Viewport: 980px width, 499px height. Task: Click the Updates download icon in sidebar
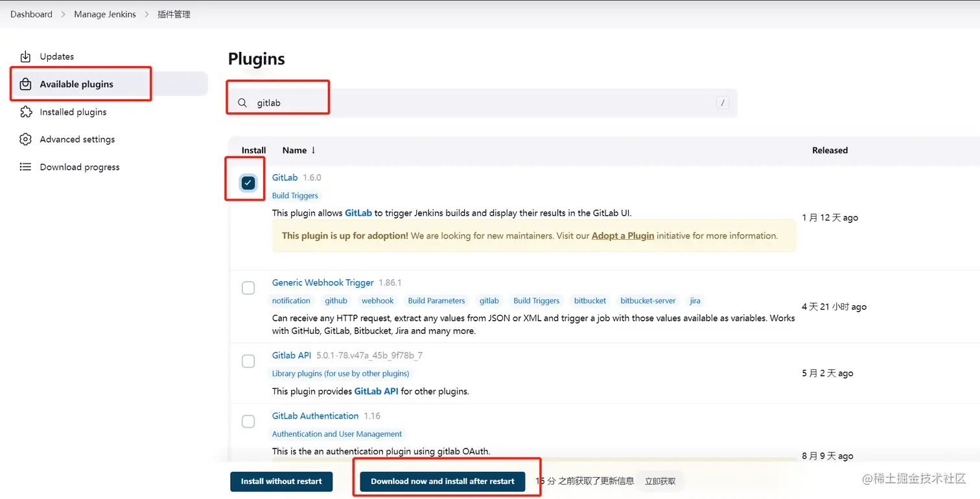[x=25, y=56]
